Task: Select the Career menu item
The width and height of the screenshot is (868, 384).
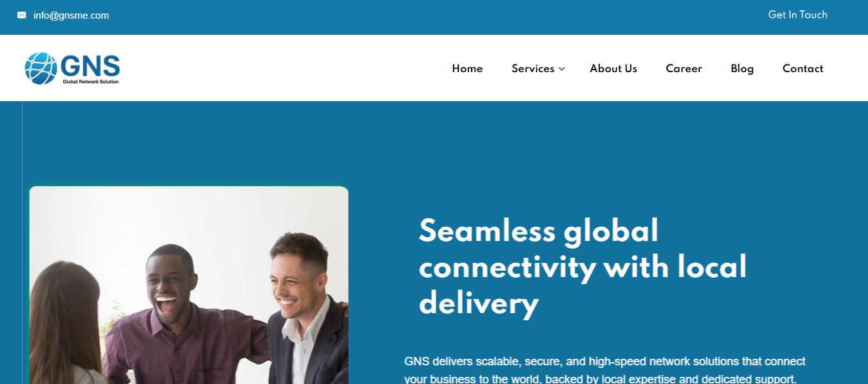Action: pyautogui.click(x=684, y=68)
